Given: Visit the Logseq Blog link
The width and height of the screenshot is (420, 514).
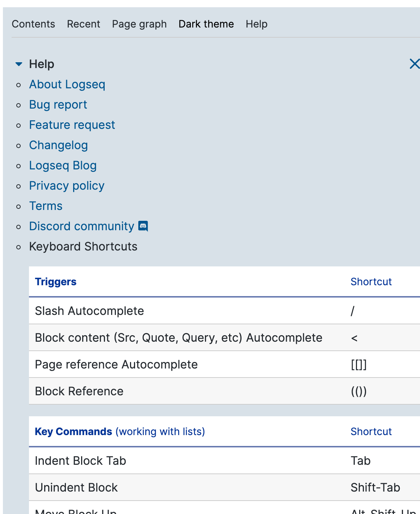Looking at the screenshot, I should [63, 165].
